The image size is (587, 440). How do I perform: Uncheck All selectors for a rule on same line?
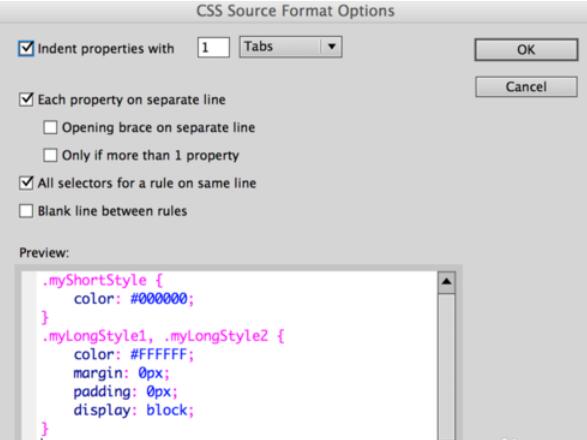(x=26, y=183)
